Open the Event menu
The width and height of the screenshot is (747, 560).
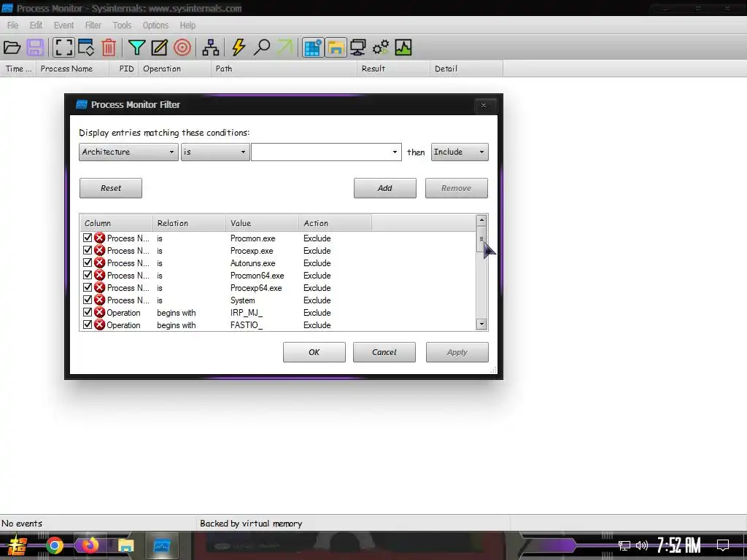click(x=63, y=26)
